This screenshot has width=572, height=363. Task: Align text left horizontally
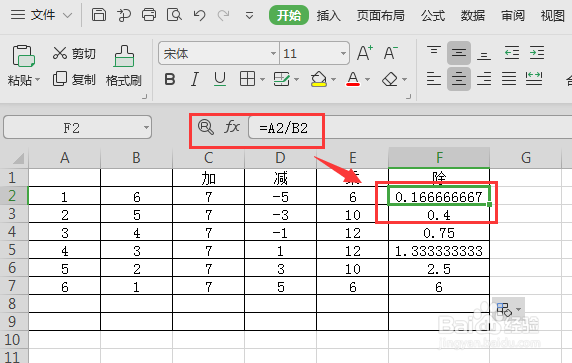click(x=434, y=79)
